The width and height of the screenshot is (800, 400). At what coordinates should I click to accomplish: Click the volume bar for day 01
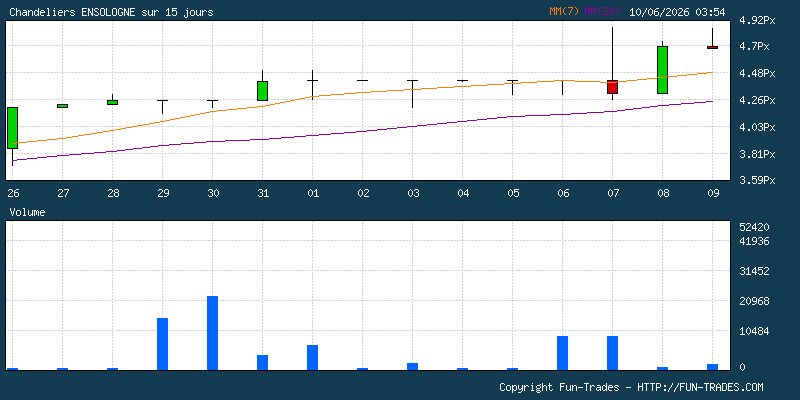(x=312, y=358)
